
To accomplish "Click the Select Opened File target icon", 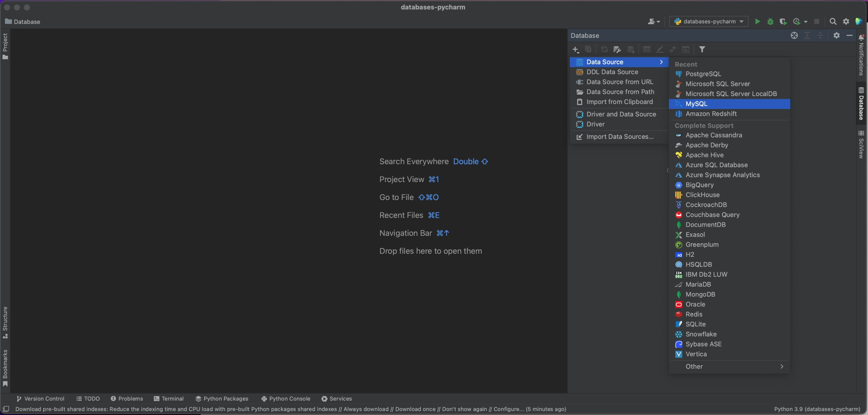I will coord(794,35).
